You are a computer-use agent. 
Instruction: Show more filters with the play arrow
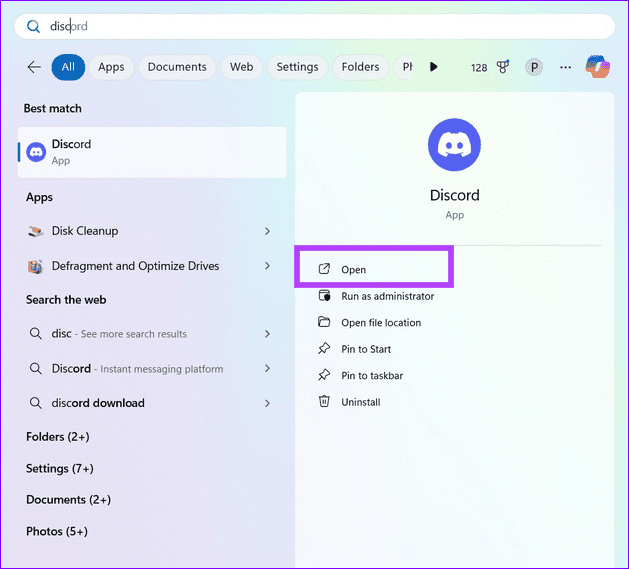433,67
